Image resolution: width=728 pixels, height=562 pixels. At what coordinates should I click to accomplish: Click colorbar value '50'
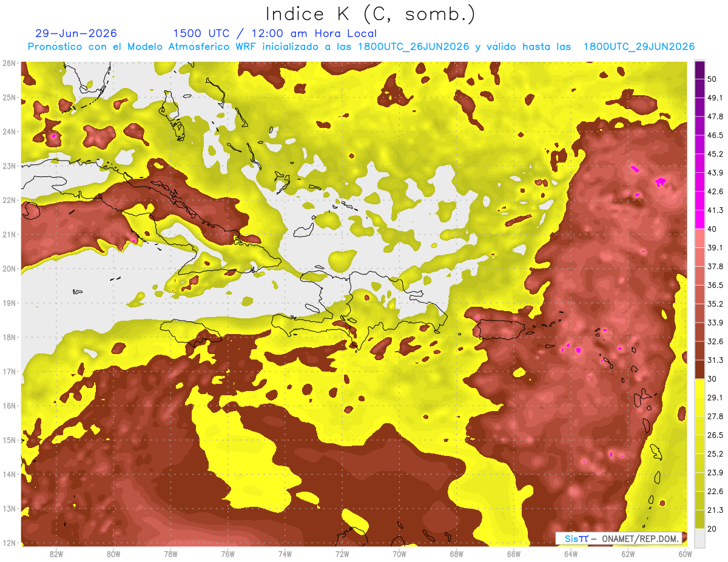712,79
